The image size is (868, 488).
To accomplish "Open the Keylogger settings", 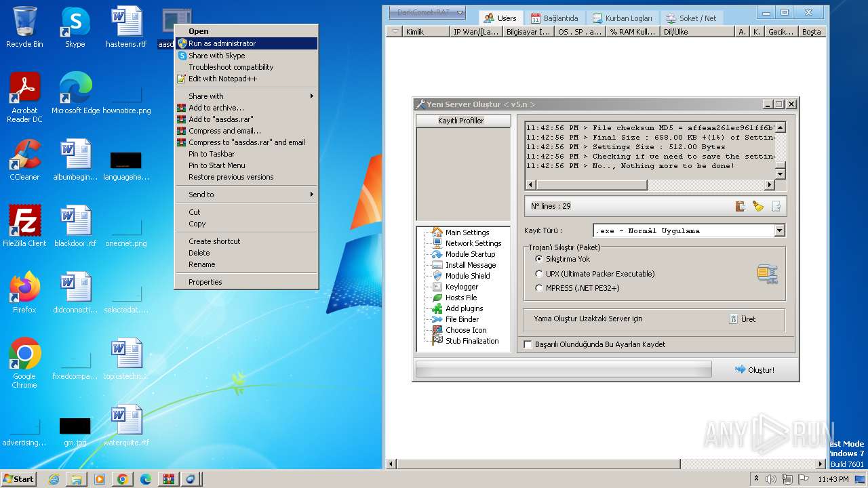I will click(x=462, y=287).
